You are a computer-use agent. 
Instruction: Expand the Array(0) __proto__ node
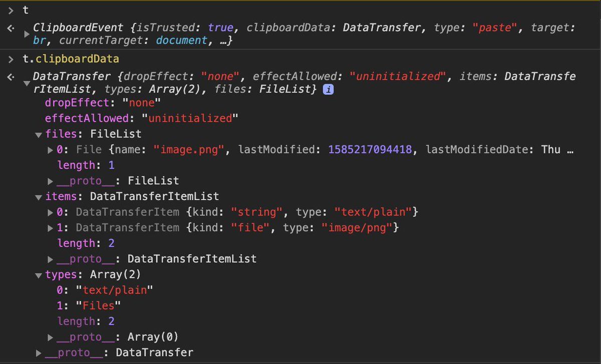[51, 337]
